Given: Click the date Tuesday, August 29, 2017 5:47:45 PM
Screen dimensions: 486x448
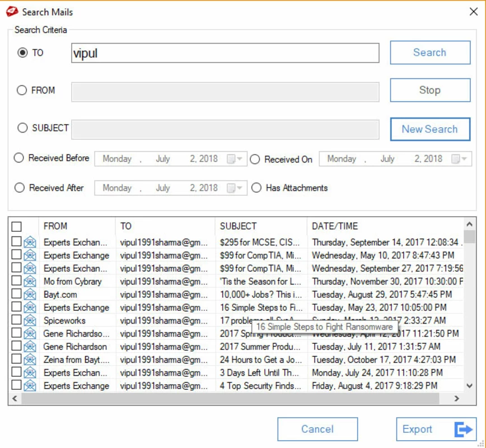Looking at the screenshot, I should point(382,295).
